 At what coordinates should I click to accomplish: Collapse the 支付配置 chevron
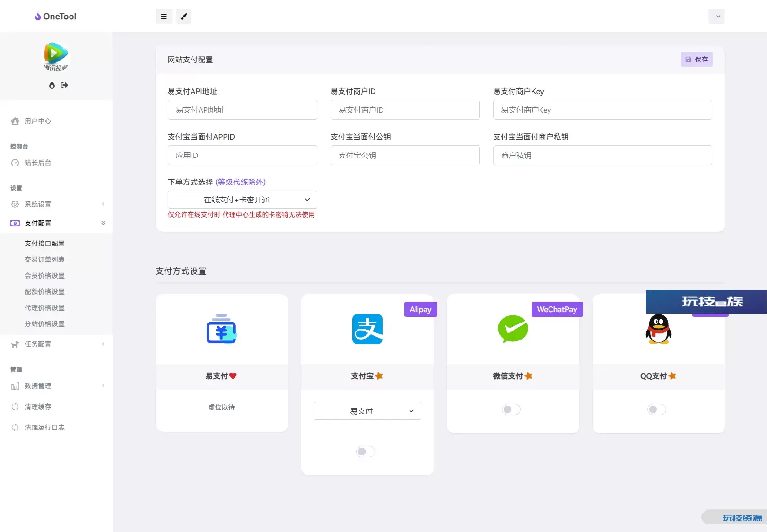click(103, 223)
